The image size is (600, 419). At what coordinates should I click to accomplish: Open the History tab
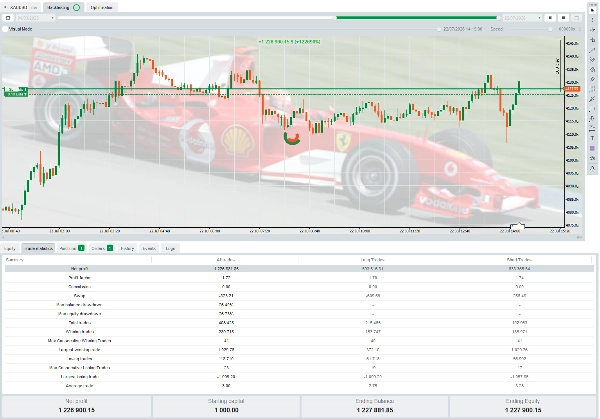[127, 248]
